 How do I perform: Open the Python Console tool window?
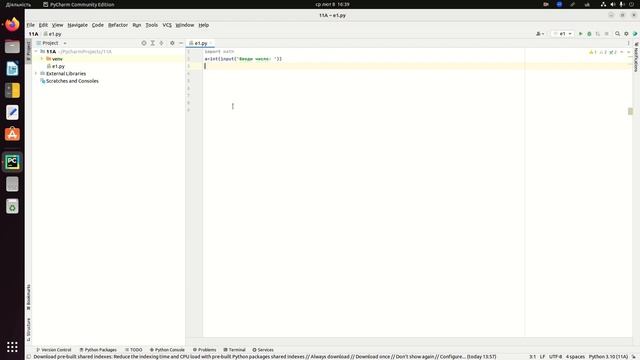pos(167,350)
